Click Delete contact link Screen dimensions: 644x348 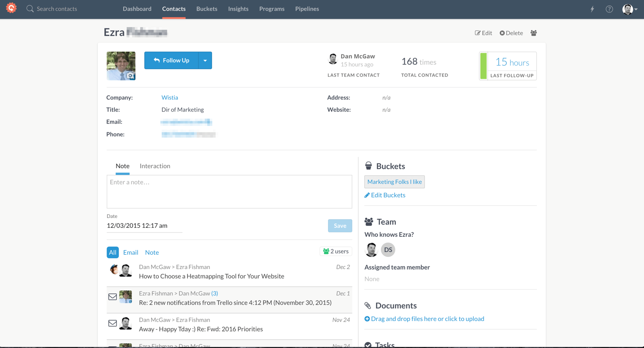[x=511, y=33]
